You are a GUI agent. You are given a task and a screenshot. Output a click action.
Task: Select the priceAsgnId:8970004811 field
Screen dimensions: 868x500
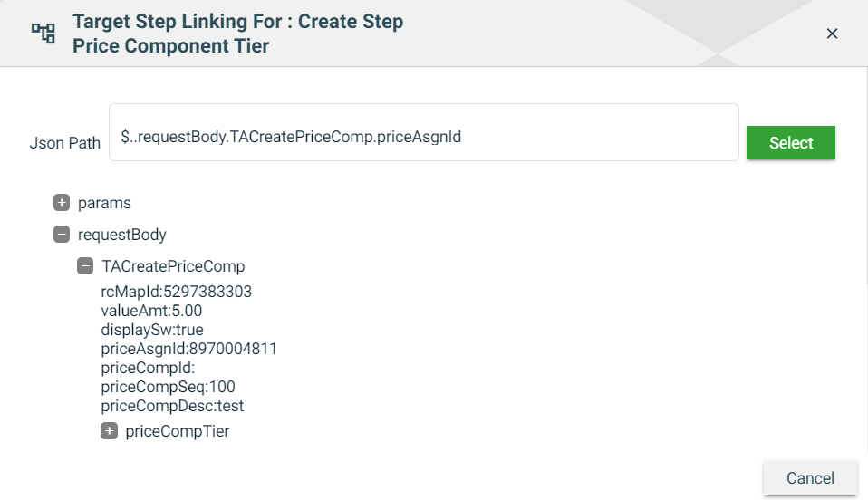(188, 349)
